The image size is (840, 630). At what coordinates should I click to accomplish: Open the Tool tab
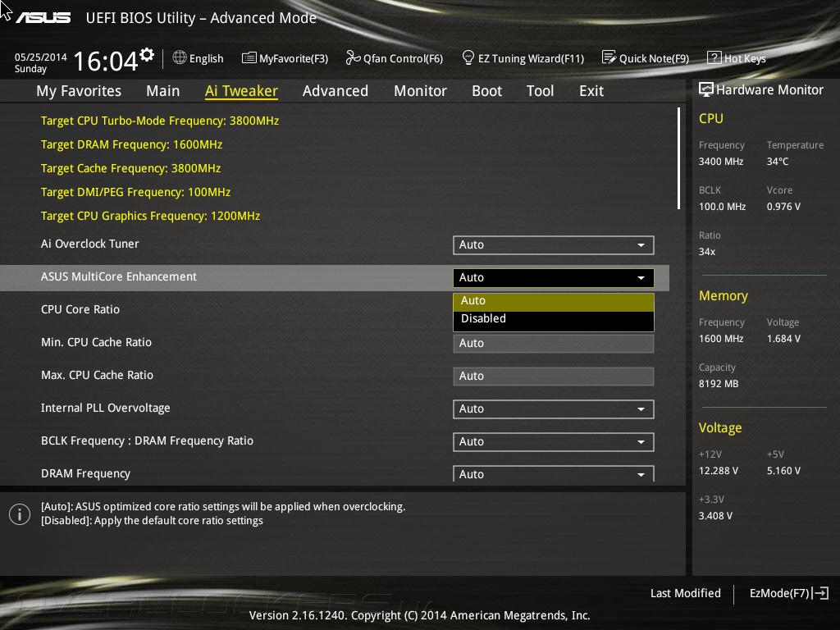pyautogui.click(x=540, y=91)
